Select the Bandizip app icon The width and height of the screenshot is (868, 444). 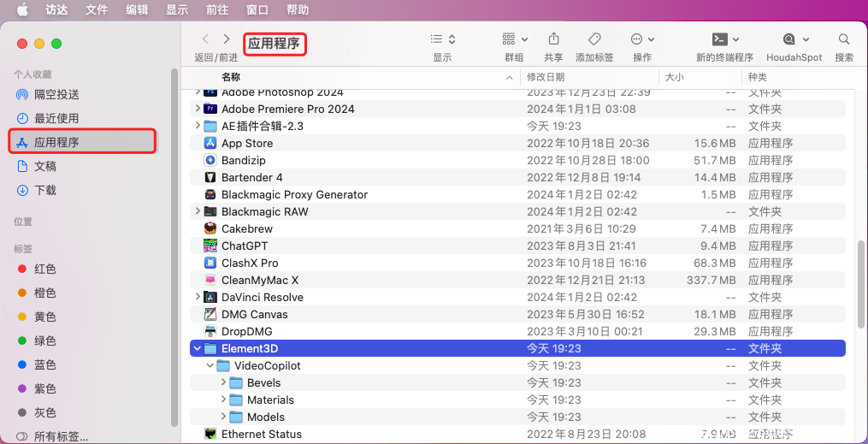(x=210, y=161)
